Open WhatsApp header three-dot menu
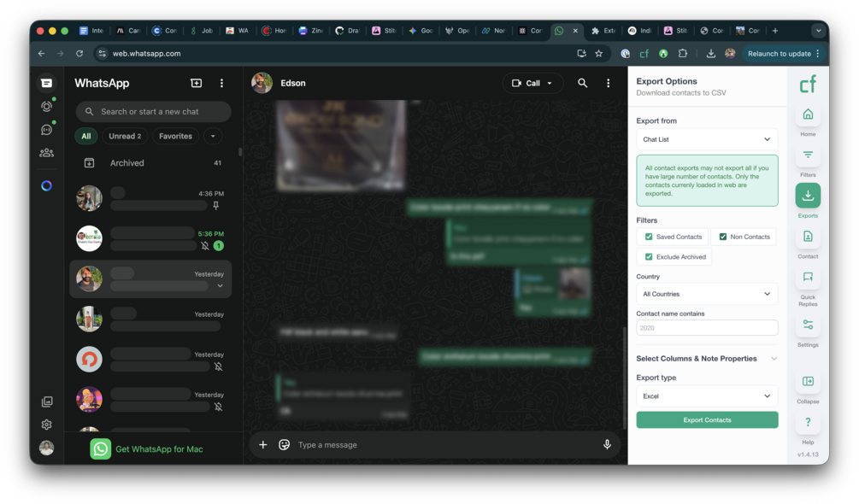This screenshot has width=859, height=504. 222,83
